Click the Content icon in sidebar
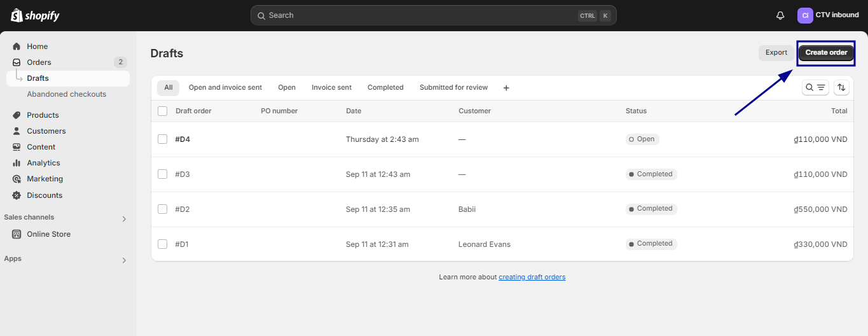Image resolution: width=868 pixels, height=336 pixels. (17, 147)
